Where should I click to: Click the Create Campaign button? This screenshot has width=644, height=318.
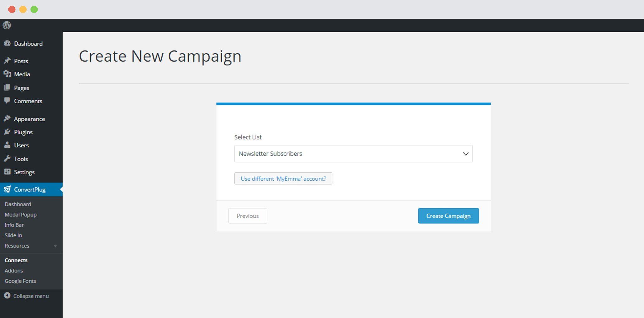point(448,216)
